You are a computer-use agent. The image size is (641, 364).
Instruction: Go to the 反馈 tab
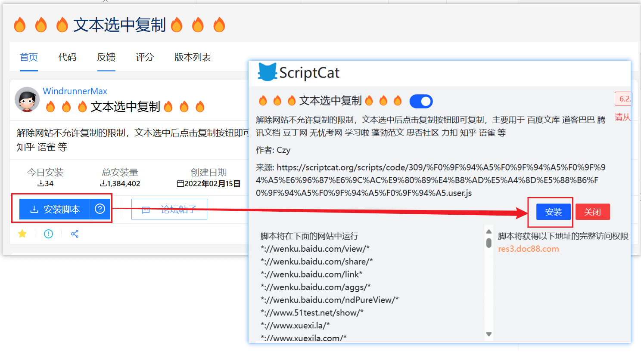pos(106,57)
